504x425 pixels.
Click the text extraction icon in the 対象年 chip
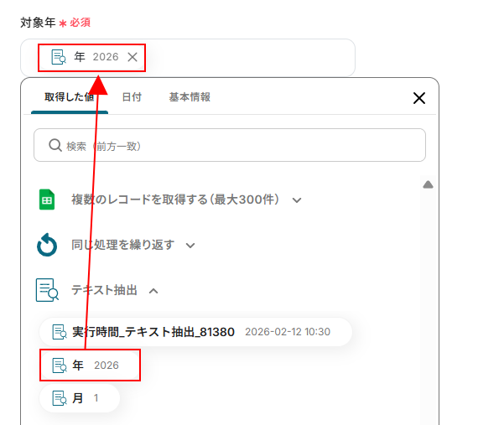[x=59, y=57]
